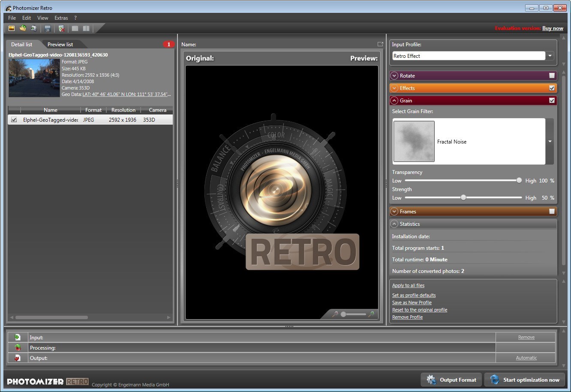Viewport: 571px width, 392px height.
Task: Click Start optimization now button
Action: tap(525, 380)
